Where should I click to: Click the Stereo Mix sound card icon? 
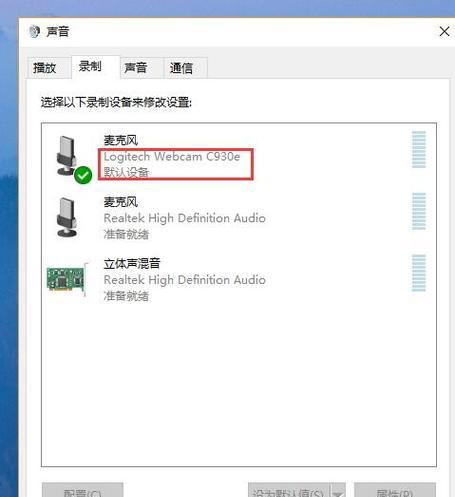[68, 279]
